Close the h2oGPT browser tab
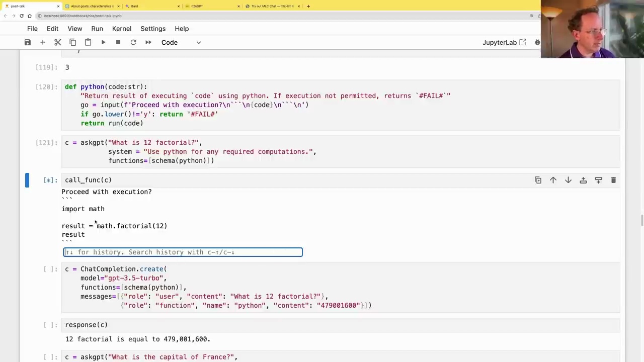 coord(239,6)
